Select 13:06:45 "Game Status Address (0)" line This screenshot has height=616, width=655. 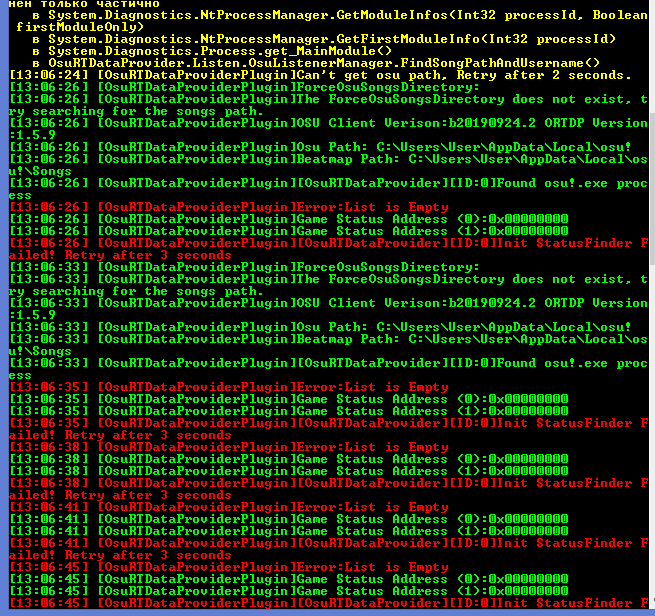coord(289,579)
